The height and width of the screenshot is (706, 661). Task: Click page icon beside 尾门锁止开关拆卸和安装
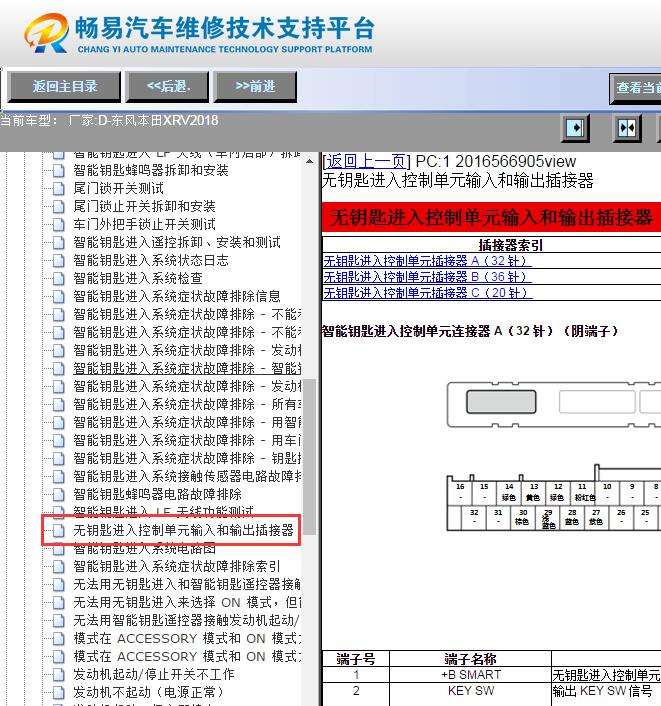tap(59, 207)
